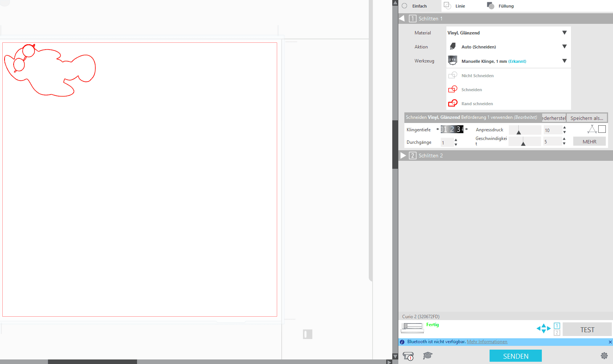Click the Schlitten 1 number box icon
613x364 pixels.
pos(413,19)
